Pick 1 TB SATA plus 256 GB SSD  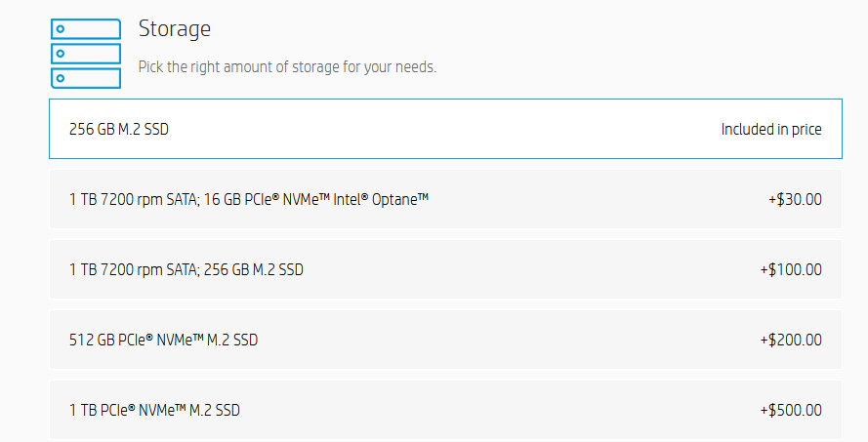(445, 269)
